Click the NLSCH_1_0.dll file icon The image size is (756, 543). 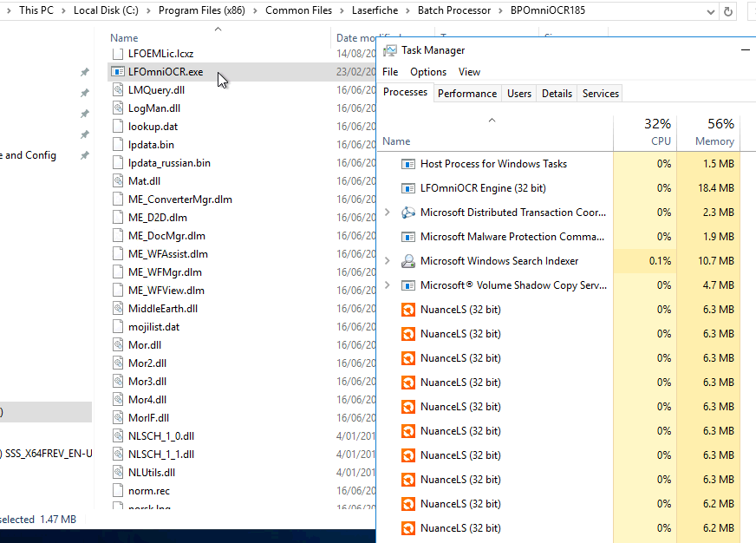pos(118,436)
